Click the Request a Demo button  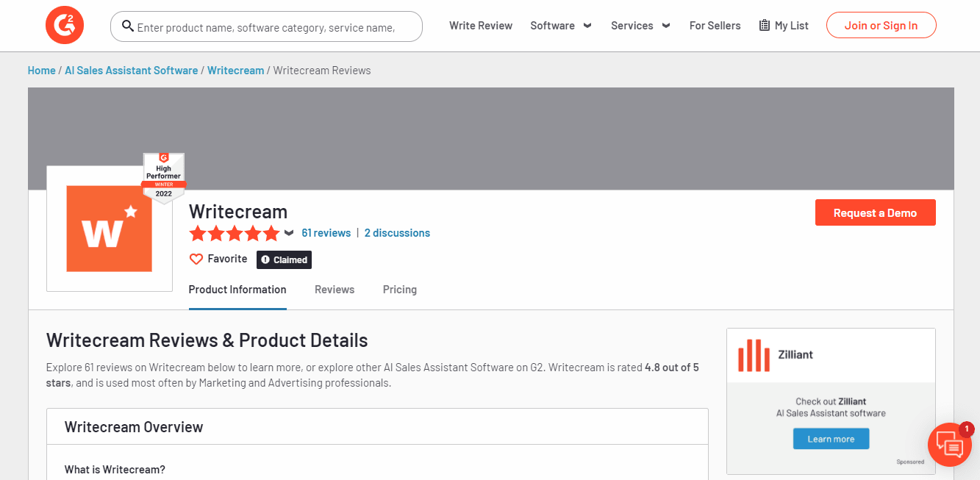pos(875,212)
